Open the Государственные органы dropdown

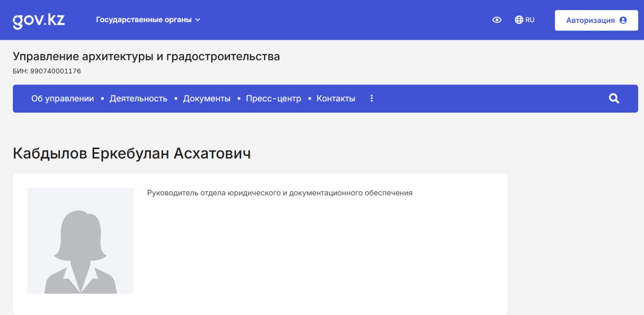[144, 20]
